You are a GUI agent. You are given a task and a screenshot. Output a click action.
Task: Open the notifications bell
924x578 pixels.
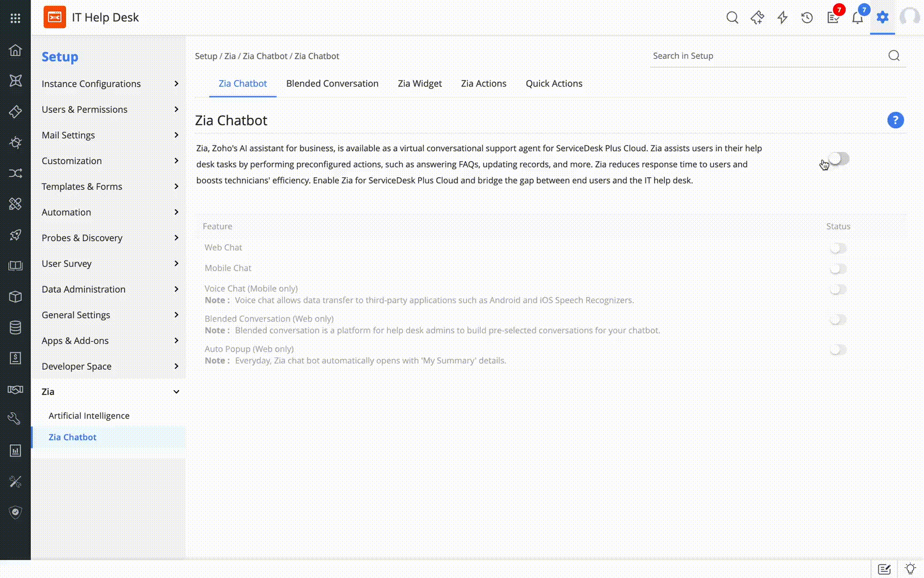pyautogui.click(x=858, y=18)
